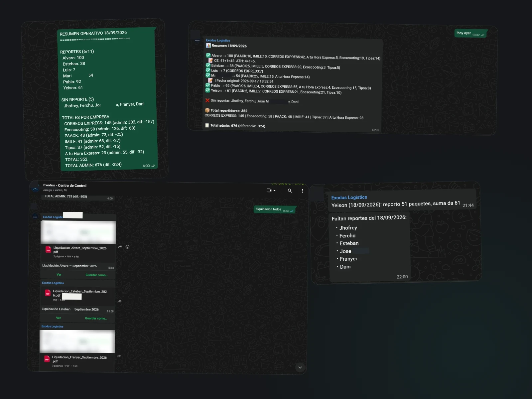Open the Alvaro liquidation PDF preview thumbnail
The image size is (532, 399).
pos(78,232)
